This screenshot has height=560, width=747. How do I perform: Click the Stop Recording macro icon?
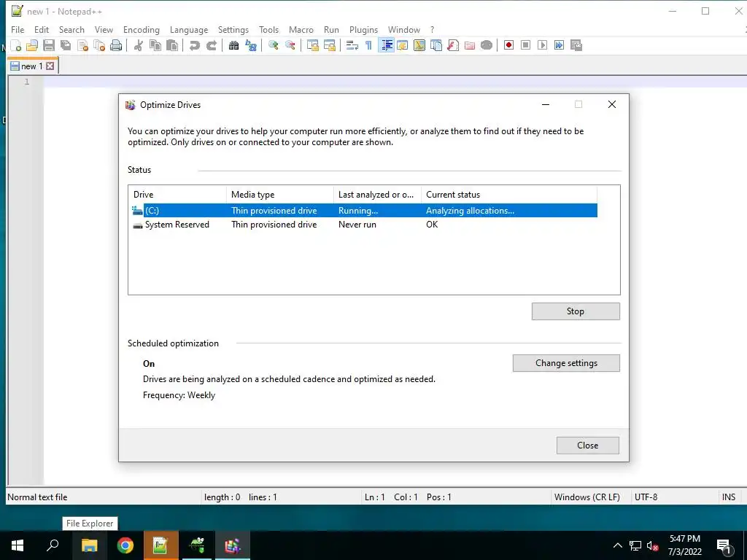click(525, 46)
